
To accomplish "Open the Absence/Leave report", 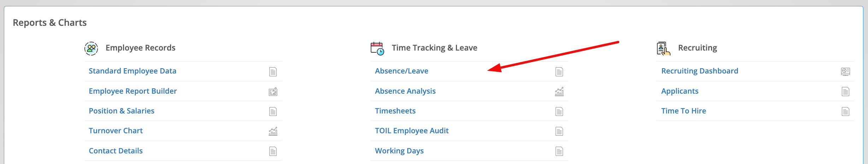I will 401,71.
